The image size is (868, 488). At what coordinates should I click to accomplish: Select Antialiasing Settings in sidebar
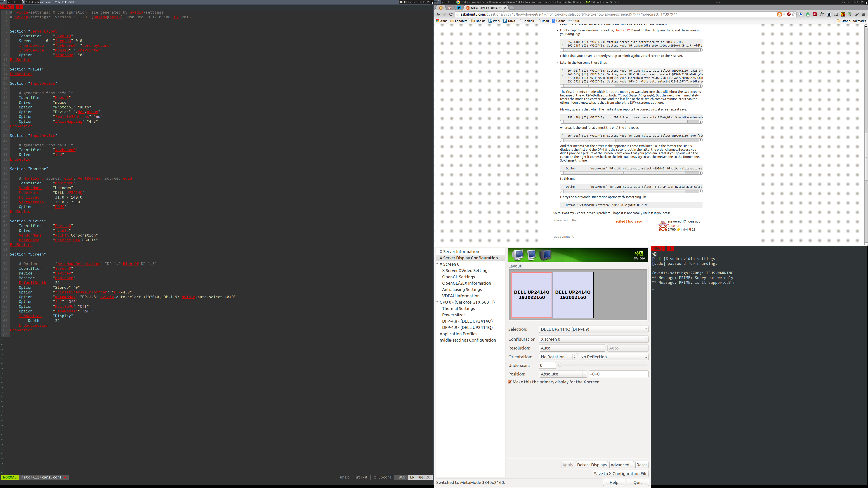click(x=462, y=290)
